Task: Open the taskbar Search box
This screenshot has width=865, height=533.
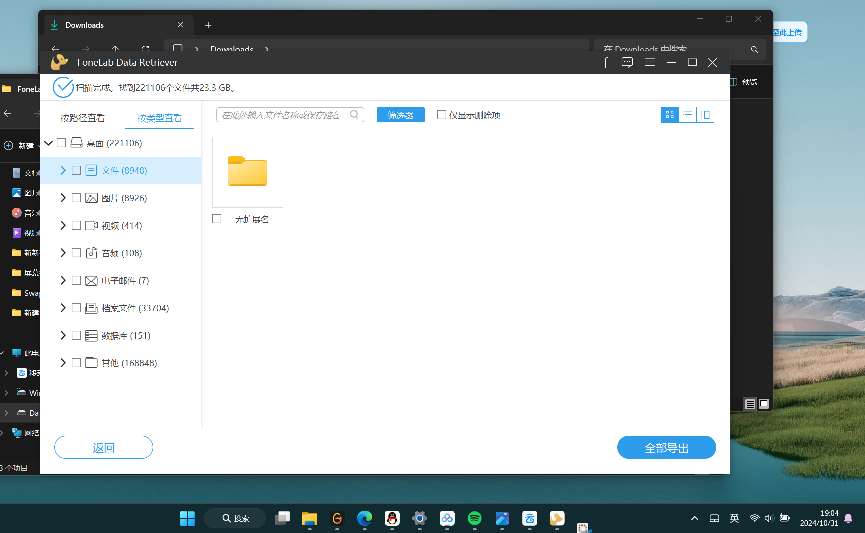Action: tap(236, 519)
